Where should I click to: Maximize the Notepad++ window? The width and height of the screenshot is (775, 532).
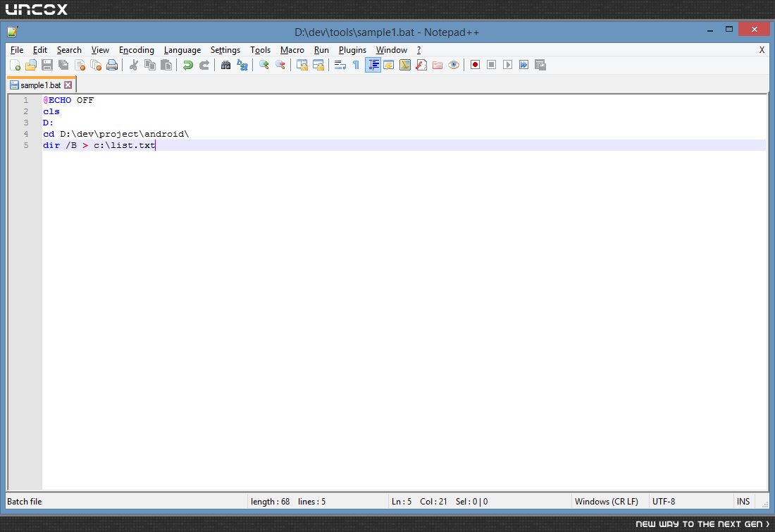pyautogui.click(x=729, y=29)
